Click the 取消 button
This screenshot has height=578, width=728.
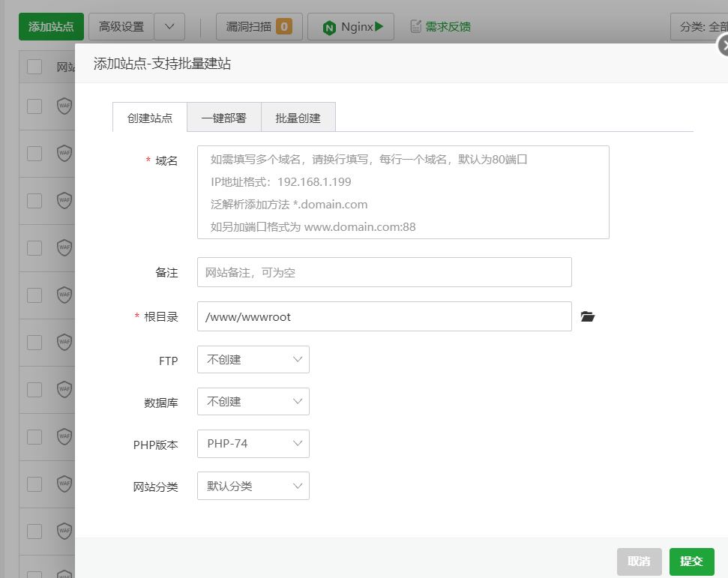pos(639,562)
